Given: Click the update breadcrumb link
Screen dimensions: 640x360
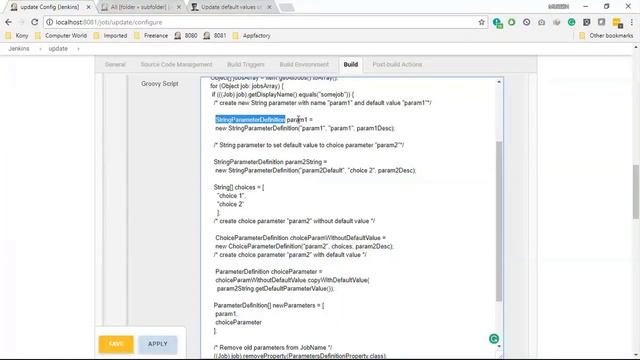Looking at the screenshot, I should point(58,49).
